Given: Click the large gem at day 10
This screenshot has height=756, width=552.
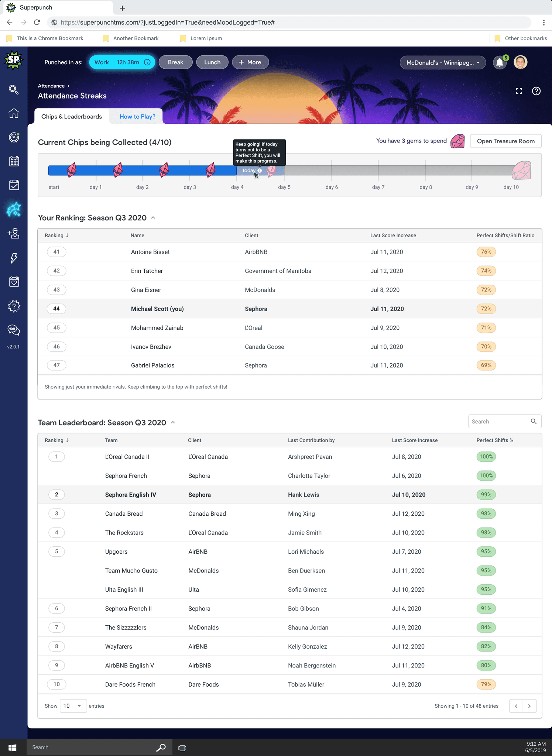Looking at the screenshot, I should click(x=521, y=170).
